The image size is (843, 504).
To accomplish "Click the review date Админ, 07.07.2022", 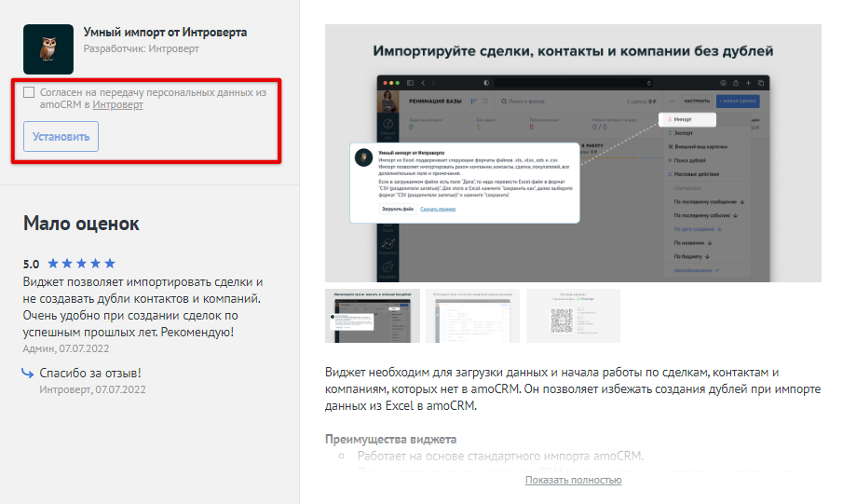I will [x=65, y=348].
